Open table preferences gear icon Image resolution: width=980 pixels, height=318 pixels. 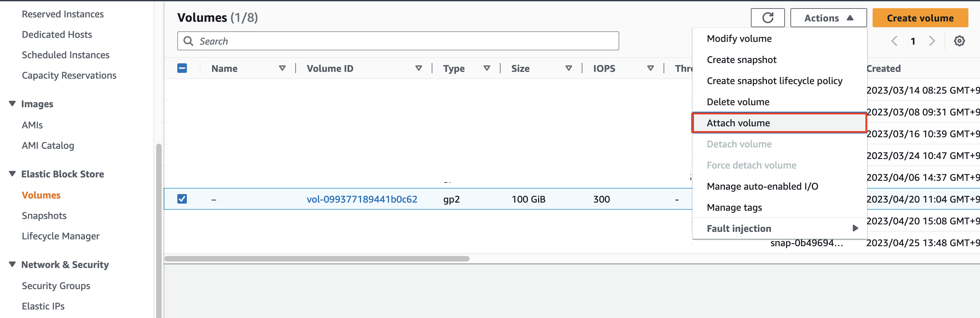click(x=959, y=41)
